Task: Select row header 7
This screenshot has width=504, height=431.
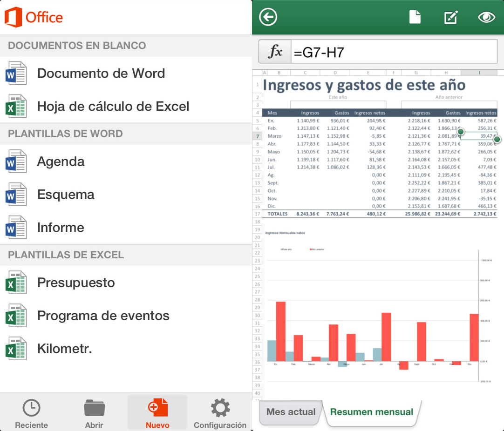Action: point(258,136)
